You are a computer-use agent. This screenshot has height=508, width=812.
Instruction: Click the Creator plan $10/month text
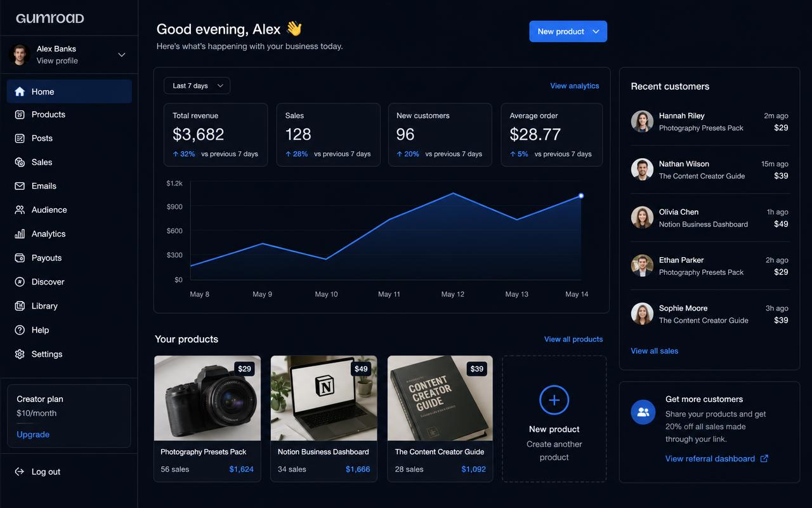click(37, 413)
